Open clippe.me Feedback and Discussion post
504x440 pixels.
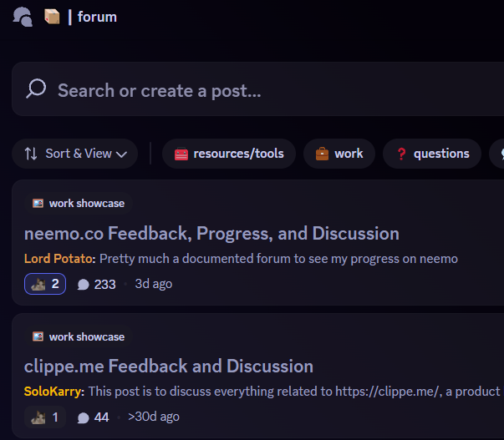(x=169, y=366)
